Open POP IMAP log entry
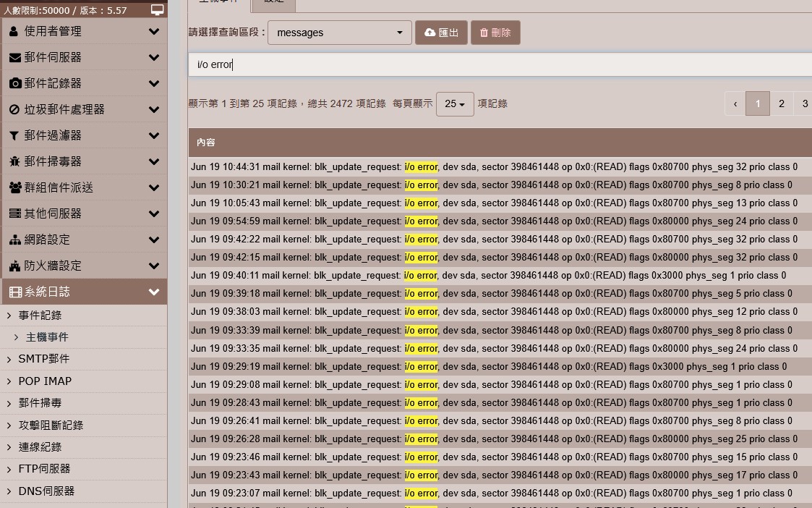 pos(45,381)
